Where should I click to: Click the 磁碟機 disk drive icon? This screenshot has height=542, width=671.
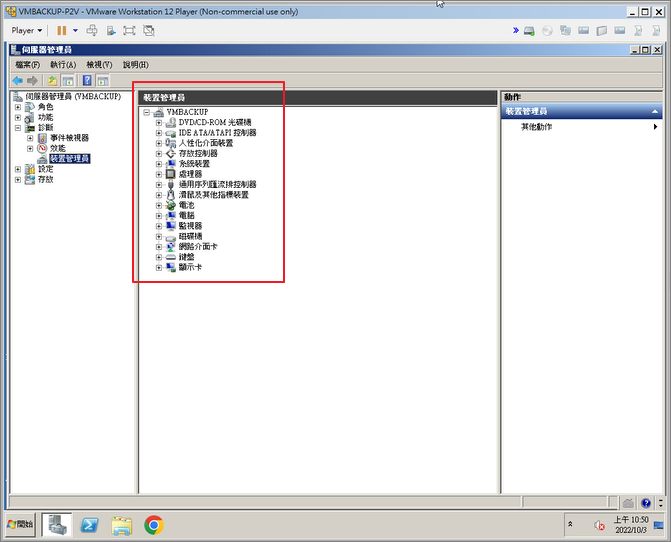[171, 236]
